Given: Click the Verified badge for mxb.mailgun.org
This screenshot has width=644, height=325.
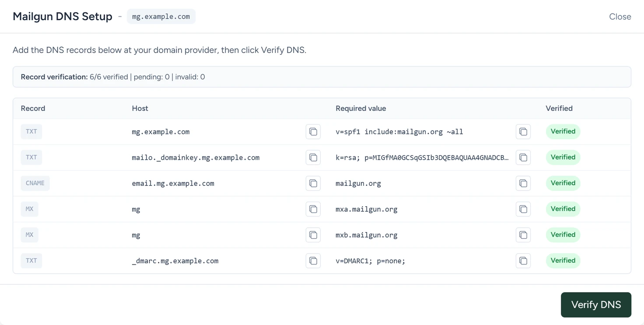Looking at the screenshot, I should click(563, 235).
